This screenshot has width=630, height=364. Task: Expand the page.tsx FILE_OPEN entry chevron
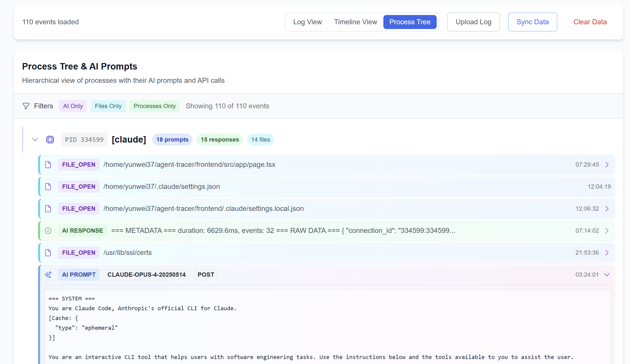(607, 165)
